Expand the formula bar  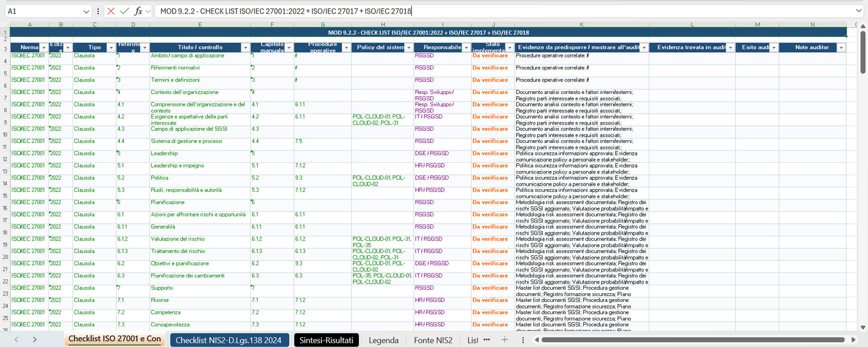point(858,11)
